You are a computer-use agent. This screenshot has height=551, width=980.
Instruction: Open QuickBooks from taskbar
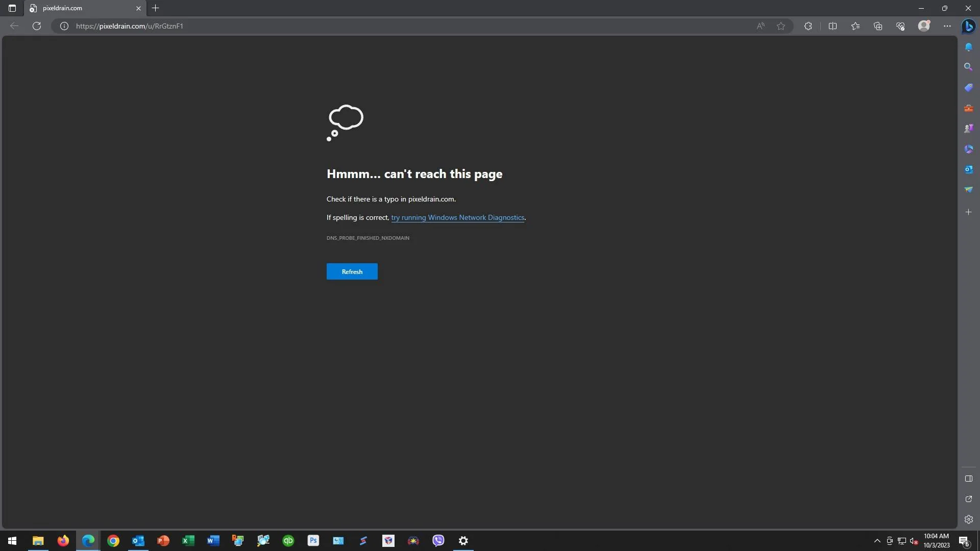[288, 541]
